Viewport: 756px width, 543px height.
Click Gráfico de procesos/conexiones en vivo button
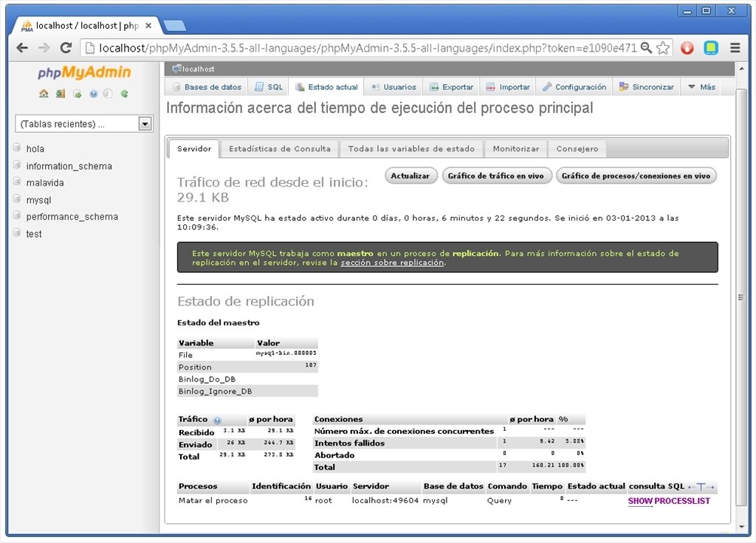(x=636, y=176)
